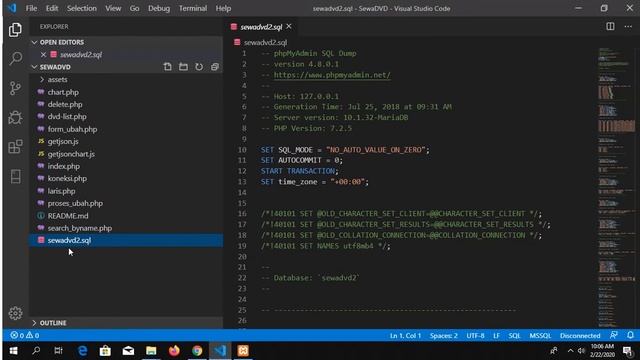This screenshot has width=640, height=360.
Task: Open the Search view in activity bar
Action: point(15,58)
